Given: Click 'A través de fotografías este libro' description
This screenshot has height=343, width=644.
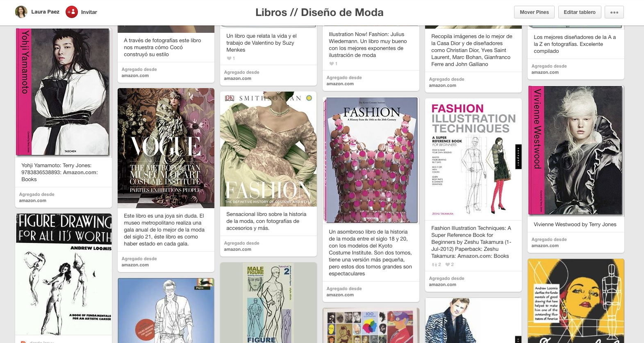Looking at the screenshot, I should click(x=163, y=47).
